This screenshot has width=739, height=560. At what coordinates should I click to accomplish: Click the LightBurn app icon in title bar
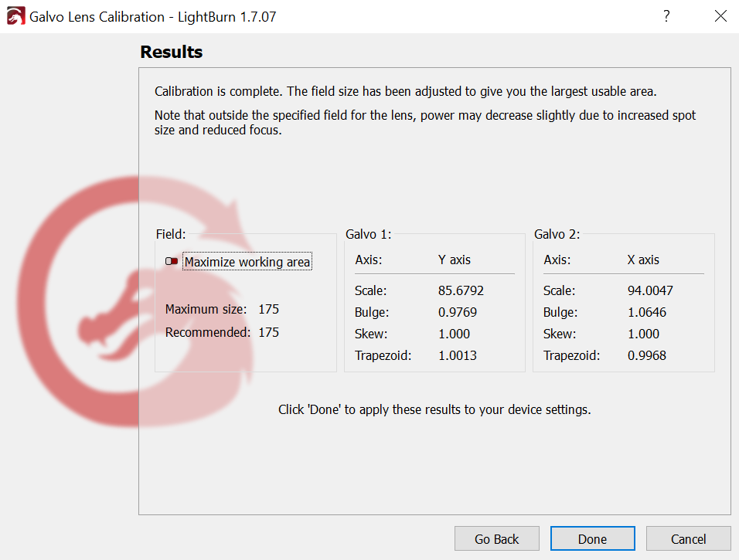[15, 16]
